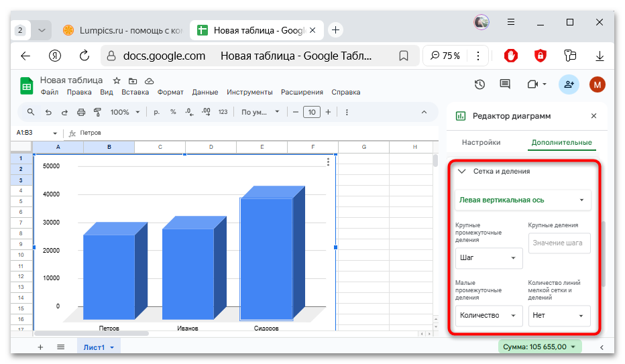
Task: Star the document Новая таблица
Action: (117, 80)
